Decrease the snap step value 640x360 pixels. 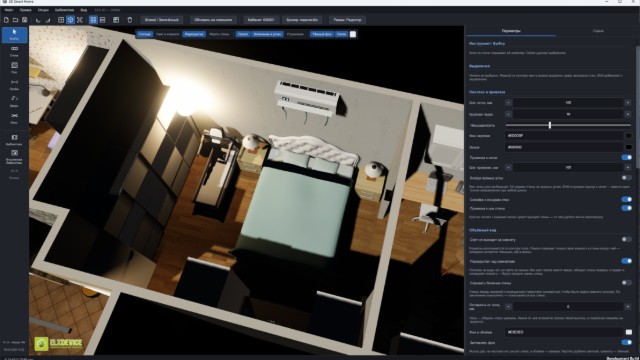pos(508,167)
